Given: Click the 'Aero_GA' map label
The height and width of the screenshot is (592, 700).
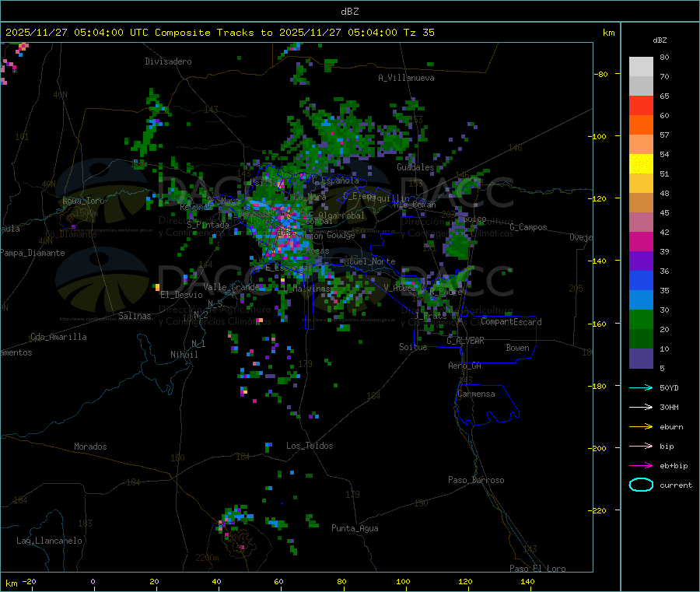Looking at the screenshot, I should (x=464, y=366).
